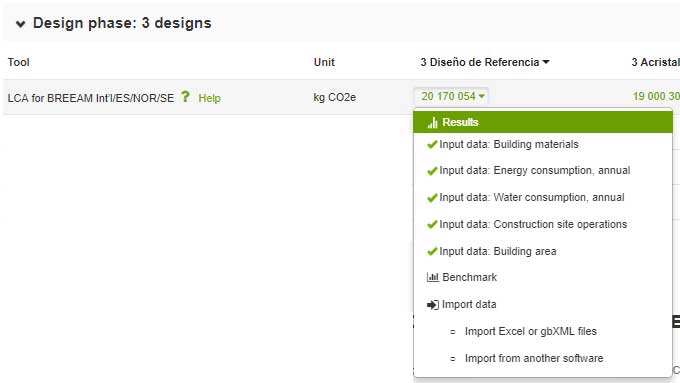680x383 pixels.
Task: Open Input data: Building materials
Action: pos(509,144)
